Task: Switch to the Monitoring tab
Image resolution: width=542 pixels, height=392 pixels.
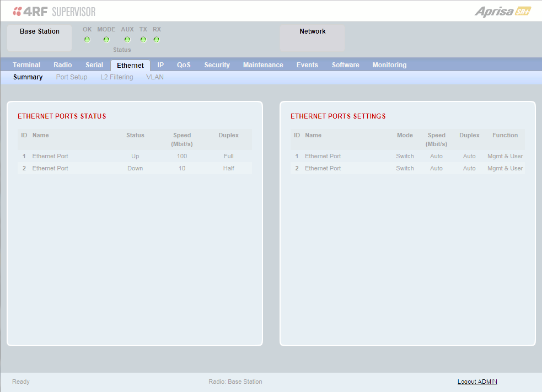Action: (390, 65)
